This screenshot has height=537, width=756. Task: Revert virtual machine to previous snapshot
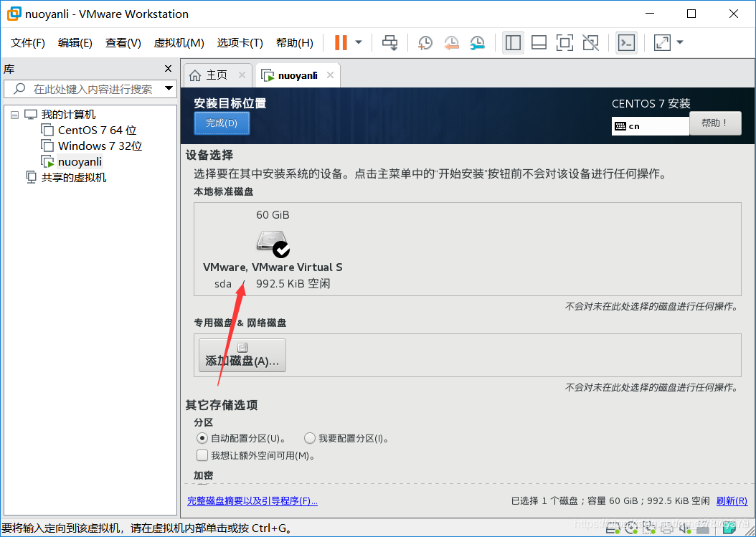click(x=451, y=42)
